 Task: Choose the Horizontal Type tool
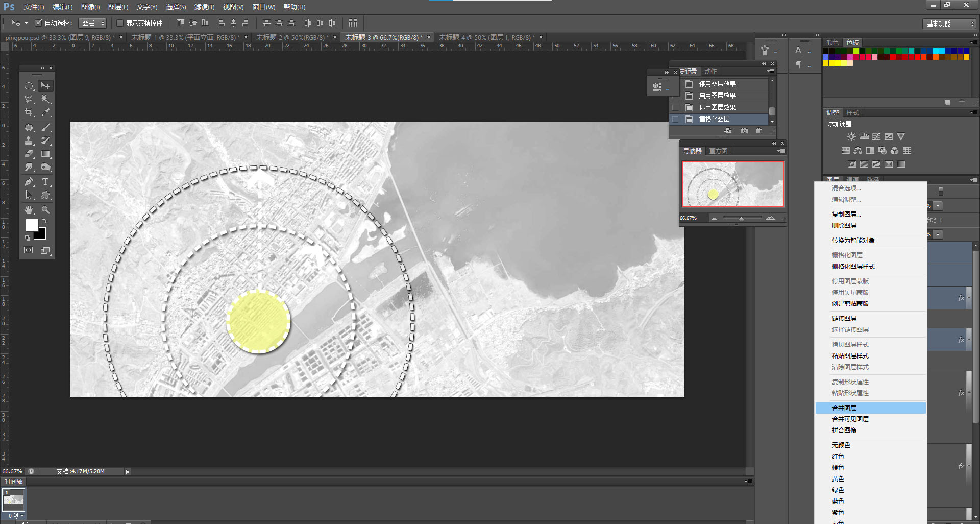pos(45,182)
